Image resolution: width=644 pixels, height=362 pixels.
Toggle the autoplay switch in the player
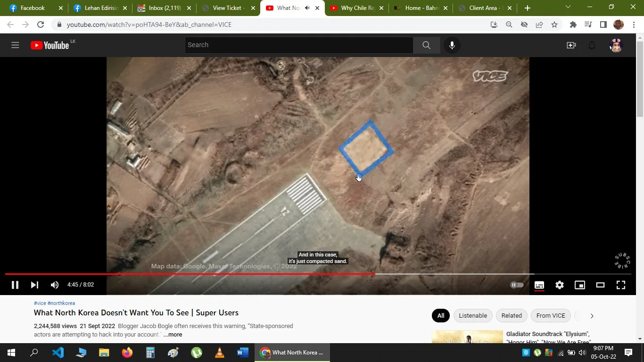coord(517,285)
